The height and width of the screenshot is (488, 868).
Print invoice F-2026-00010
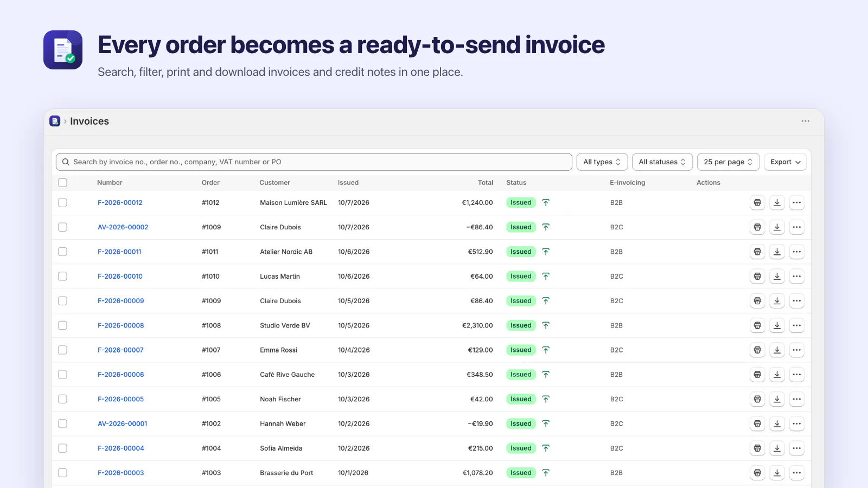pyautogui.click(x=757, y=277)
